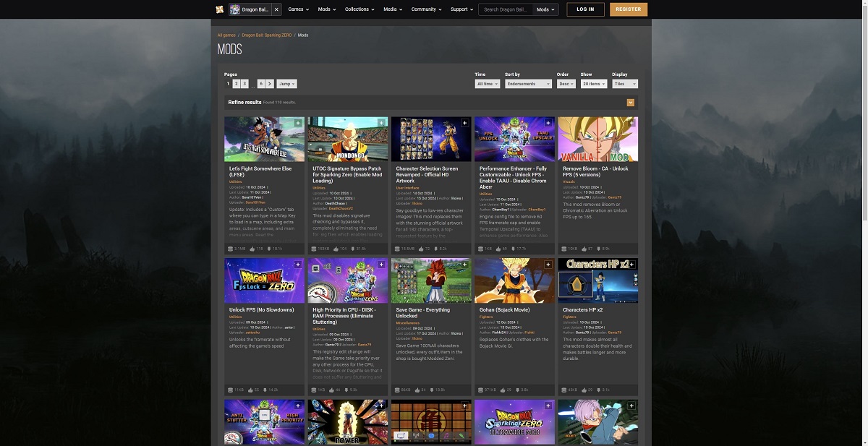This screenshot has height=446, width=868.
Task: Open the Show 20 items dropdown
Action: coord(593,84)
